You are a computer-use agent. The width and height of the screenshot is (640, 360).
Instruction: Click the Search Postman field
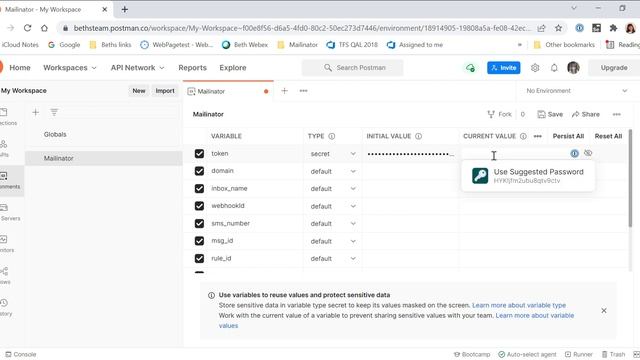pyautogui.click(x=353, y=68)
